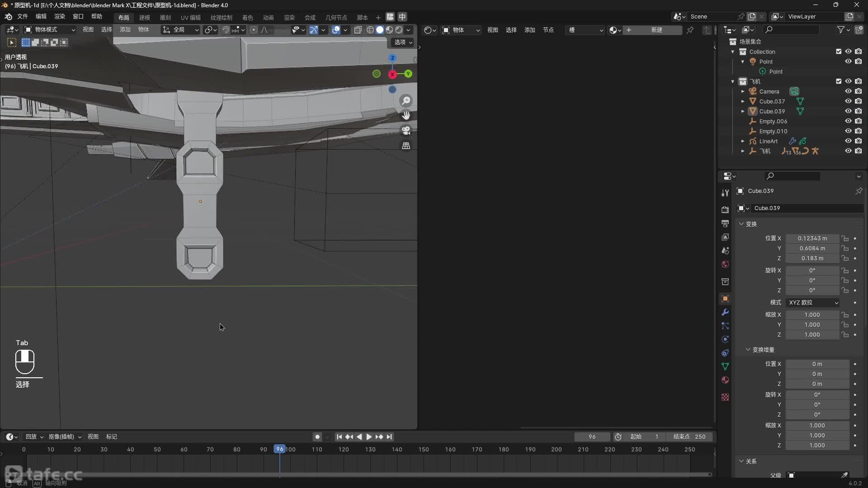Open the Render properties tab
Image resolution: width=868 pixels, height=488 pixels.
click(725, 210)
